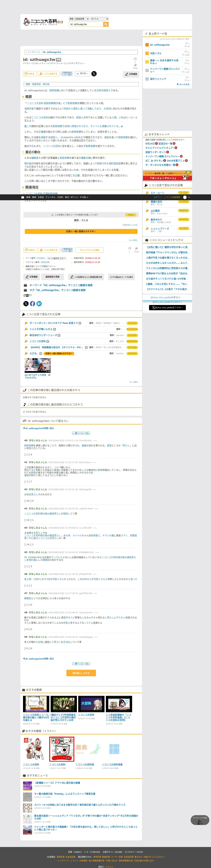
Task: Click the 一等確率最大 ad banner icon near the title
Action: click(x=67, y=74)
